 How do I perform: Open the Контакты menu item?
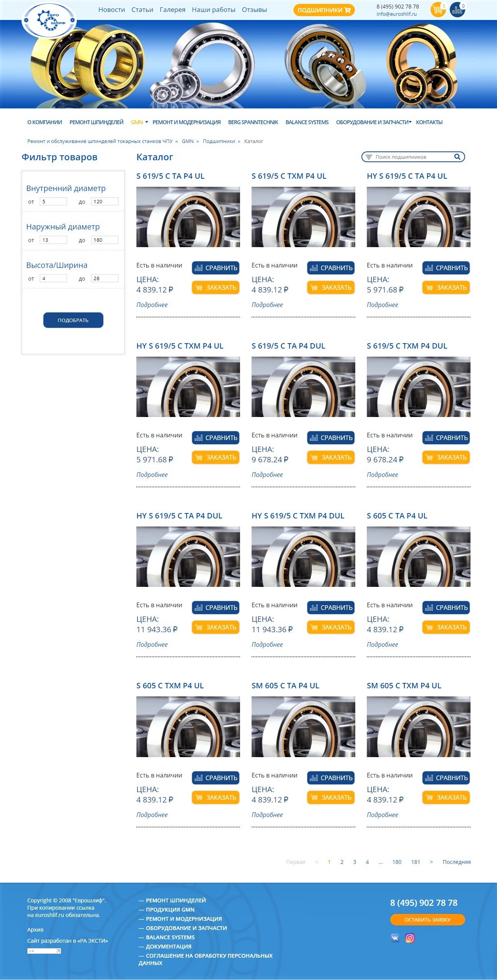[x=429, y=122]
